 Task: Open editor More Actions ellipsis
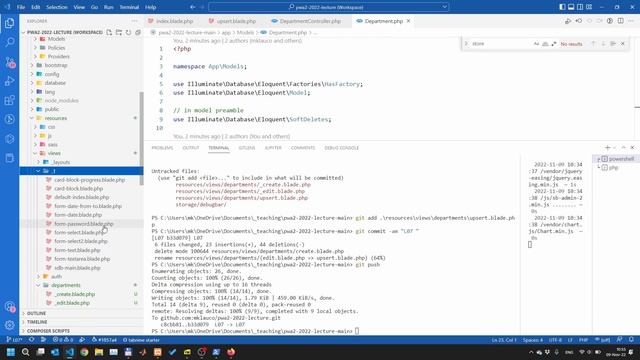pyautogui.click(x=631, y=21)
